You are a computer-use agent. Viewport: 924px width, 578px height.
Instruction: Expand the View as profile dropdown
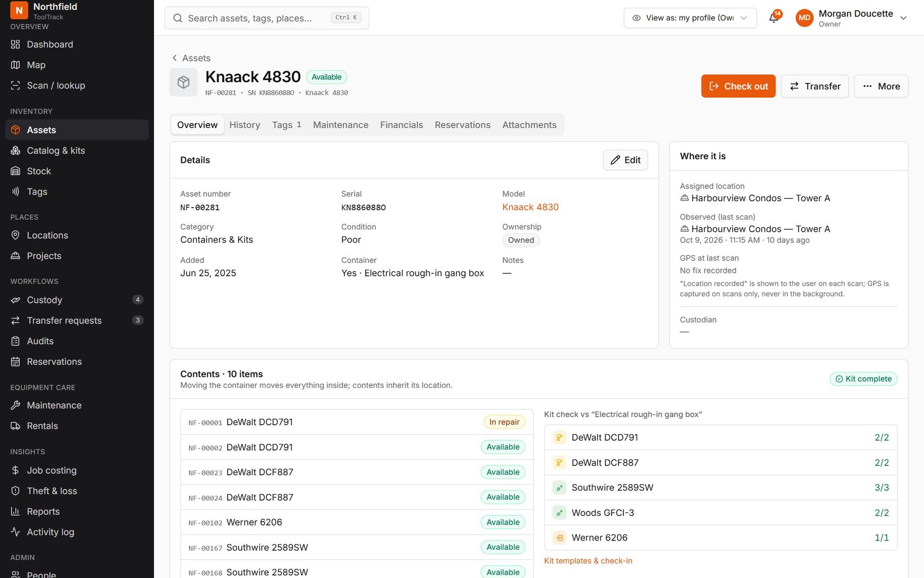[x=690, y=18]
